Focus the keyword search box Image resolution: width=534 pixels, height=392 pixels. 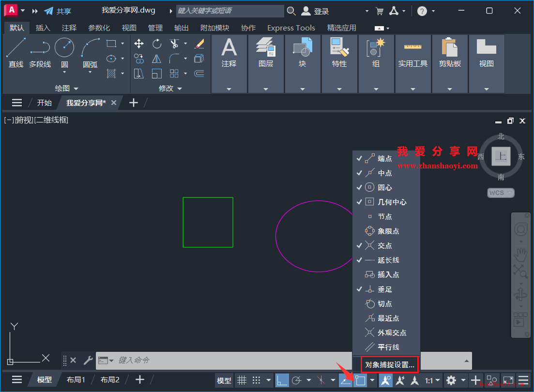[230, 11]
